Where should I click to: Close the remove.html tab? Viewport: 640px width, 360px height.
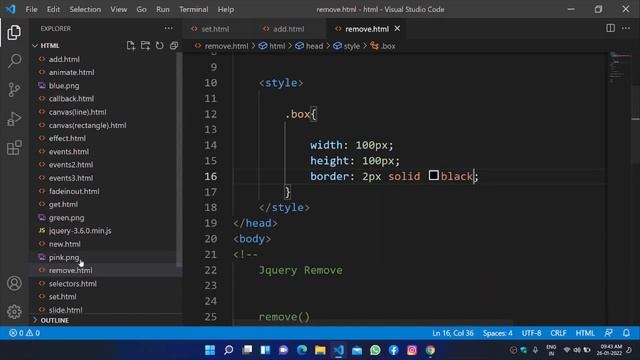pos(397,29)
